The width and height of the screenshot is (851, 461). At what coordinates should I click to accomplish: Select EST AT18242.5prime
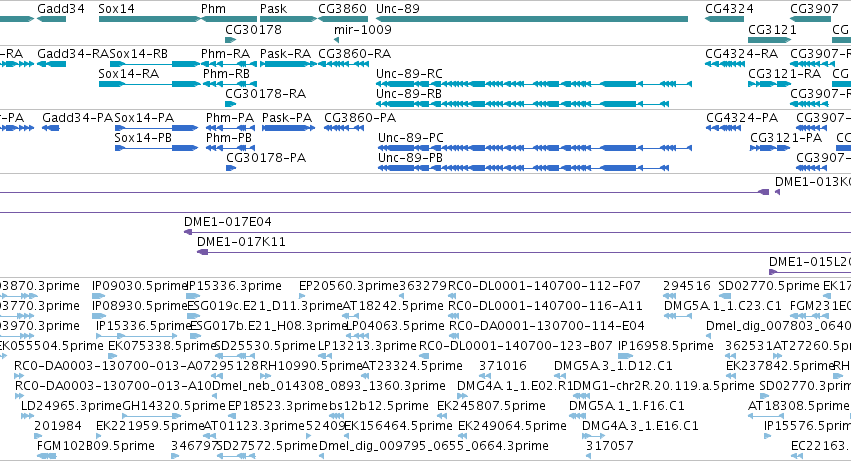[x=393, y=306]
